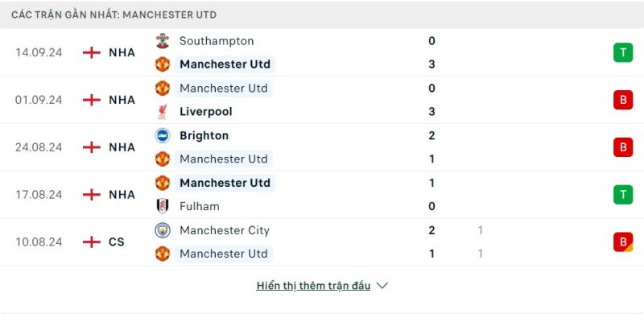Open the Brighton team link
Image resolution: width=644 pixels, height=314 pixels.
click(x=204, y=135)
